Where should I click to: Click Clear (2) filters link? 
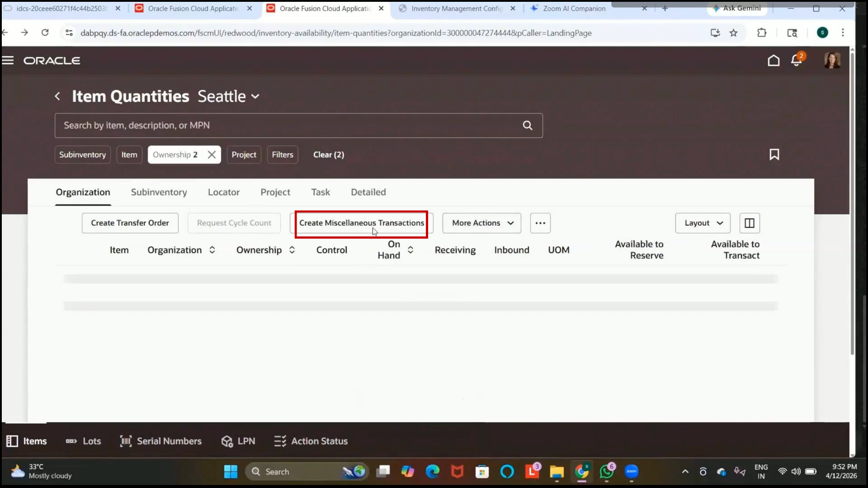pyautogui.click(x=329, y=155)
